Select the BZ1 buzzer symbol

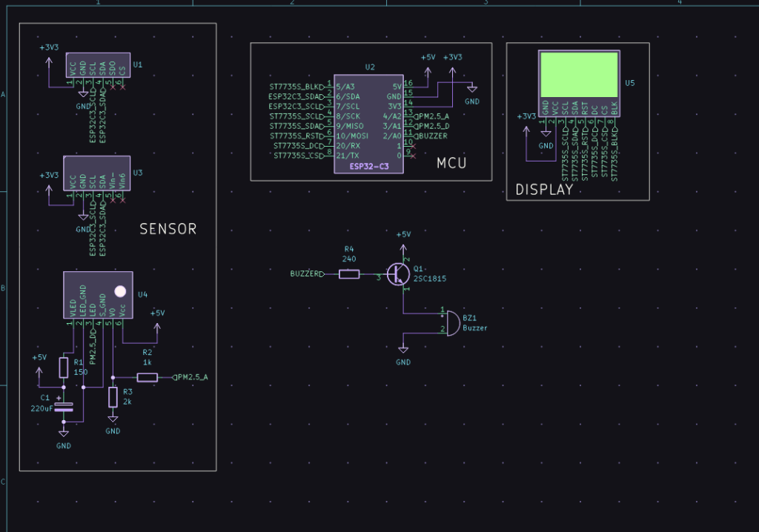pyautogui.click(x=453, y=323)
